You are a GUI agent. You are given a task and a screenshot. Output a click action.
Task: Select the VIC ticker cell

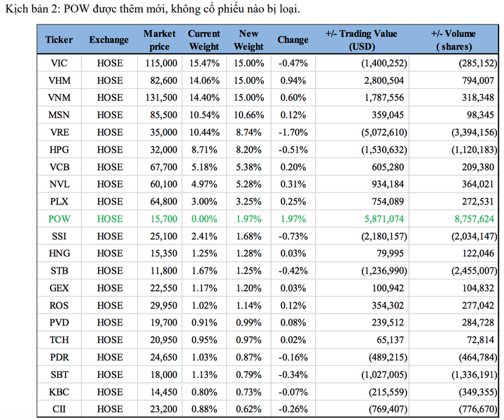pyautogui.click(x=59, y=63)
